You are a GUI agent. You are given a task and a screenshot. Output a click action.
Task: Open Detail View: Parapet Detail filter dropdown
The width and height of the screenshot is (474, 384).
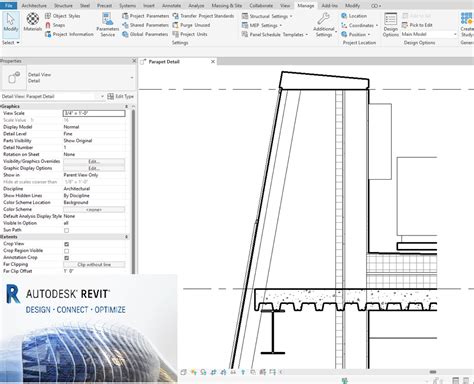click(x=53, y=96)
